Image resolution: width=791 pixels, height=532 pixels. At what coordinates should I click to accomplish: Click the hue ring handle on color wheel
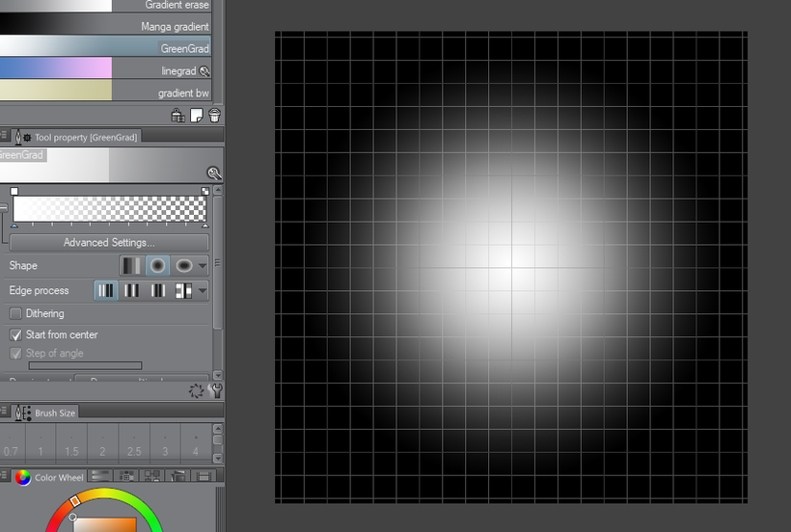74,501
